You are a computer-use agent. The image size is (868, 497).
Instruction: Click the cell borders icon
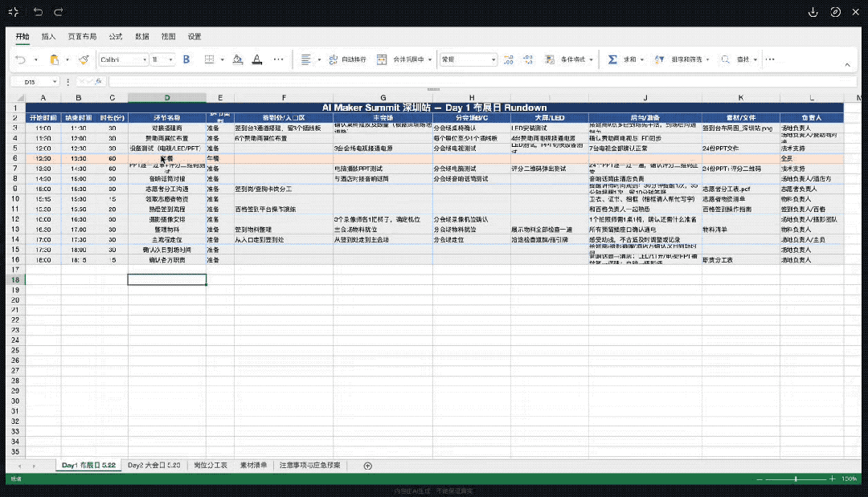[209, 59]
